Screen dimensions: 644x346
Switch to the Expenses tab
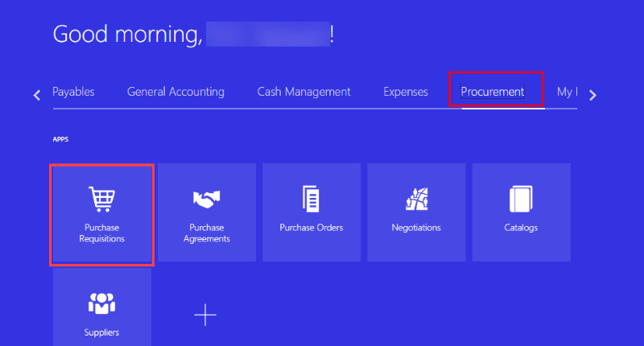406,92
